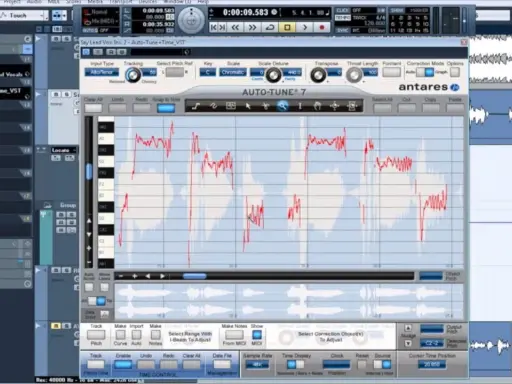Open the Help menu
The image size is (512, 384).
click(x=202, y=2)
